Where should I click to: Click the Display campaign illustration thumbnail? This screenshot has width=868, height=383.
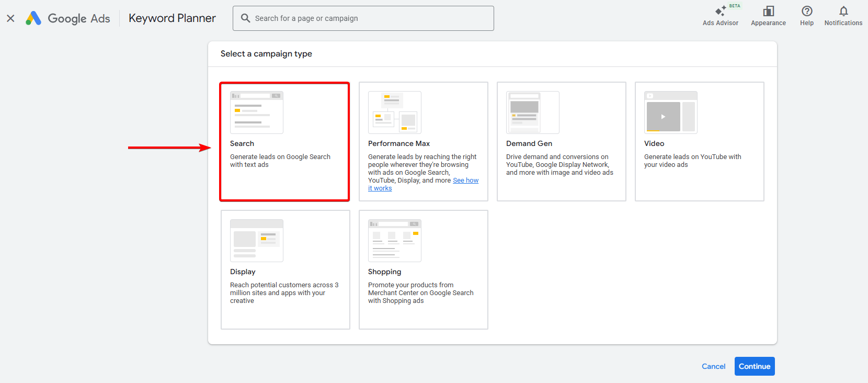pyautogui.click(x=257, y=241)
